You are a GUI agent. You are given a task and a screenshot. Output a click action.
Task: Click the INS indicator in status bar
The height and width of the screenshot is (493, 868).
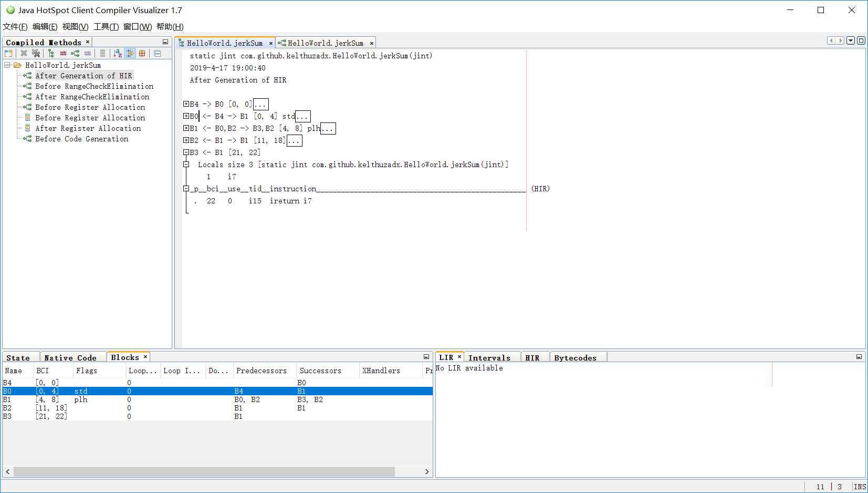(x=860, y=487)
